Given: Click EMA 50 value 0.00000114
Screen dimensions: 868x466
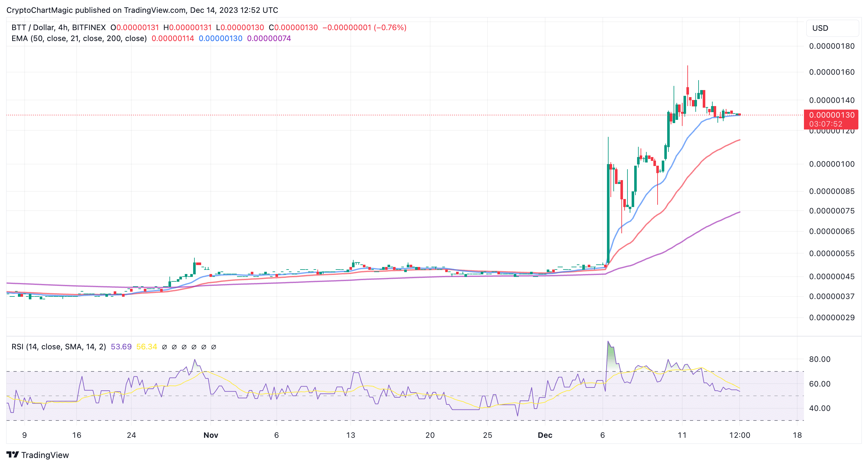Looking at the screenshot, I should pos(173,38).
